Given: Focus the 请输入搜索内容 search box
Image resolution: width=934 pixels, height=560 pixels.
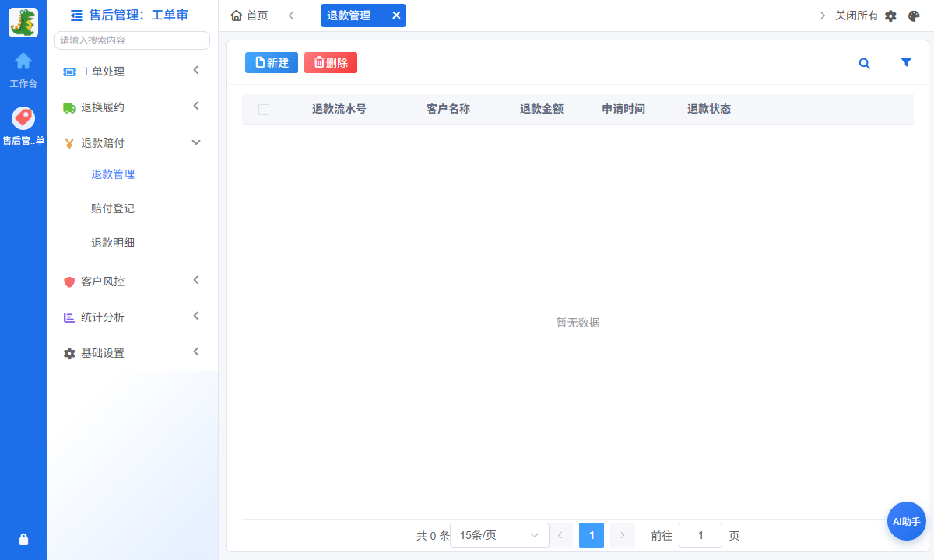Looking at the screenshot, I should (x=132, y=40).
